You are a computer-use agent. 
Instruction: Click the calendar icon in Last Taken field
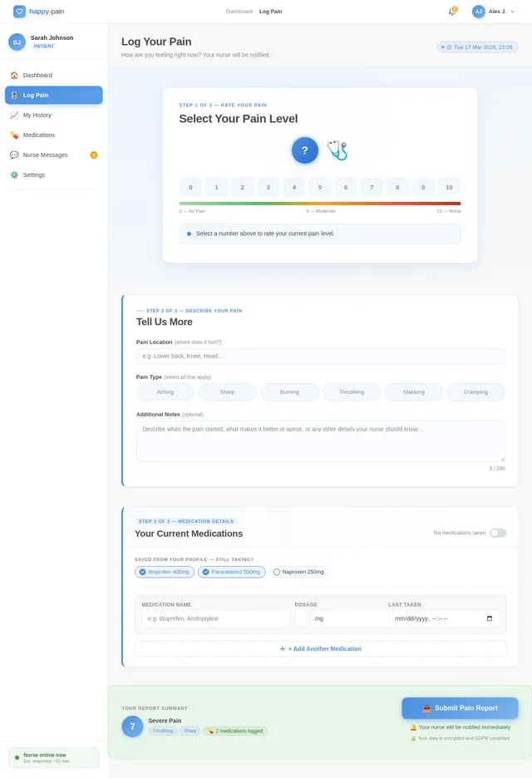point(490,618)
